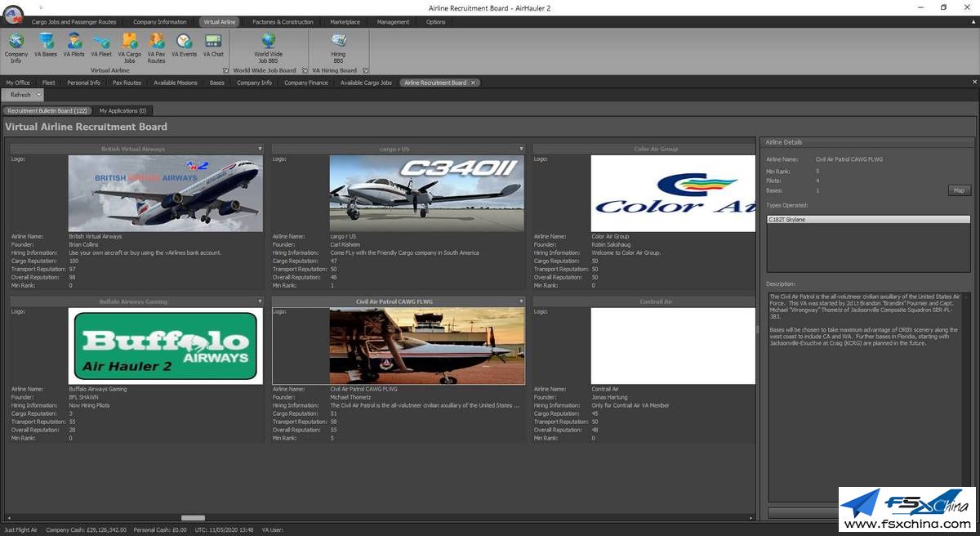Switch to My Office document tab
The image size is (980, 536).
pyautogui.click(x=18, y=83)
